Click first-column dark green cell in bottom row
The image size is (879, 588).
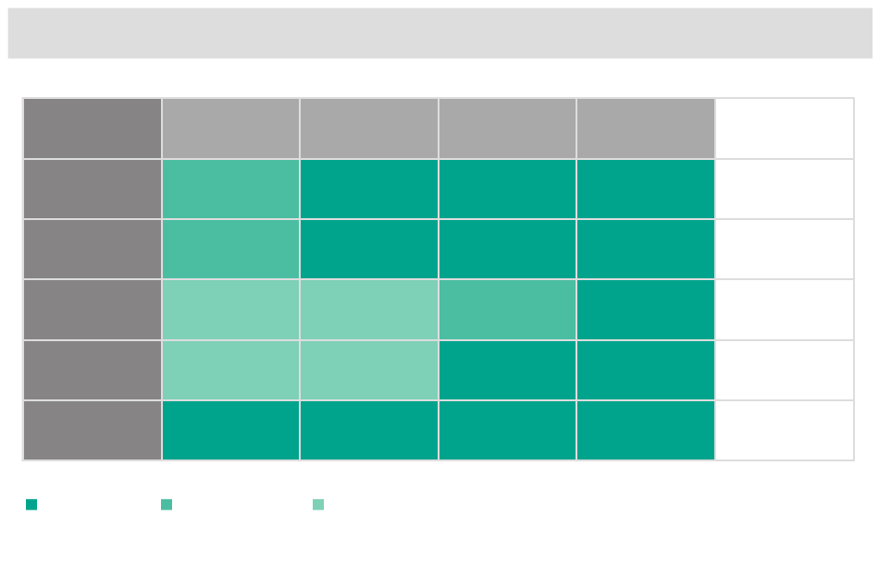click(231, 430)
